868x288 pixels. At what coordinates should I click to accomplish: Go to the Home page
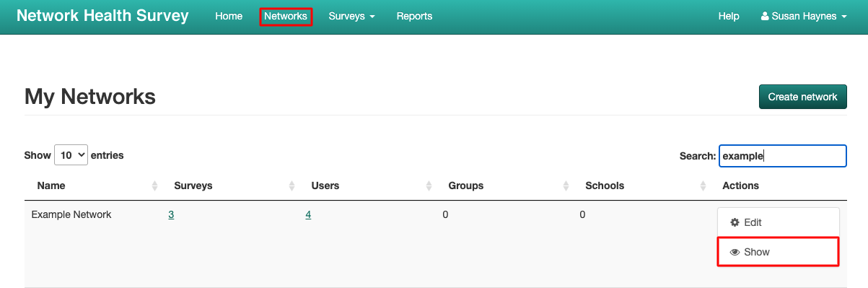coord(229,16)
